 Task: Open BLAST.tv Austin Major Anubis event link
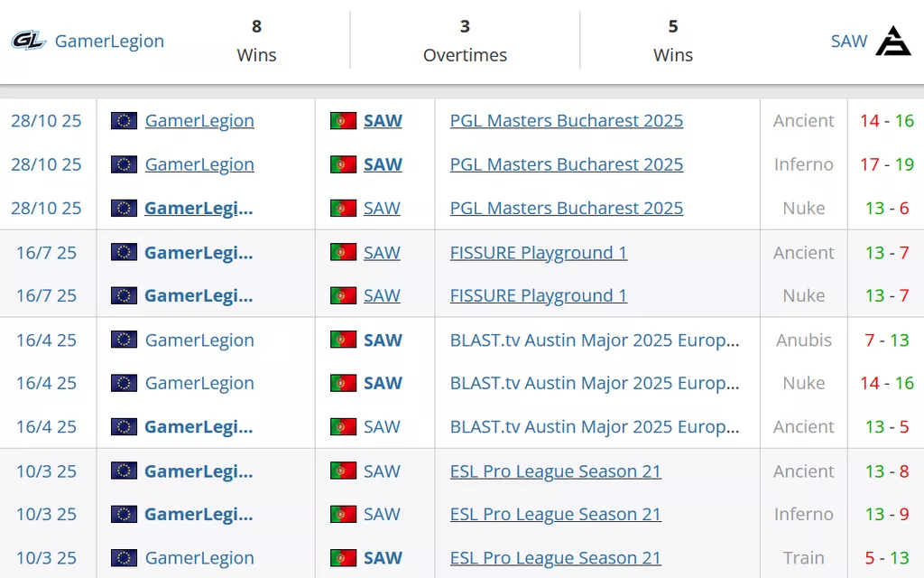(x=595, y=340)
